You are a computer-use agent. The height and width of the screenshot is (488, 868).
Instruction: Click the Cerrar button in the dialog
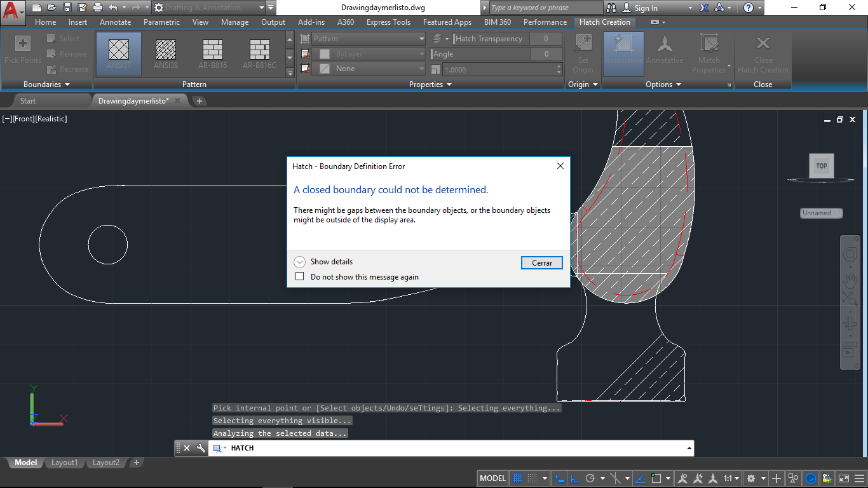(541, 262)
